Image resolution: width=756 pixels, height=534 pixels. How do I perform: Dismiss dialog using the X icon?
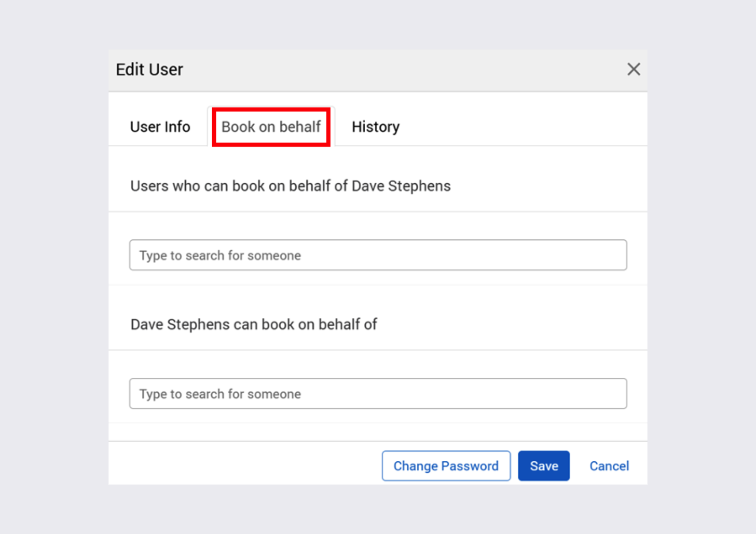[633, 69]
